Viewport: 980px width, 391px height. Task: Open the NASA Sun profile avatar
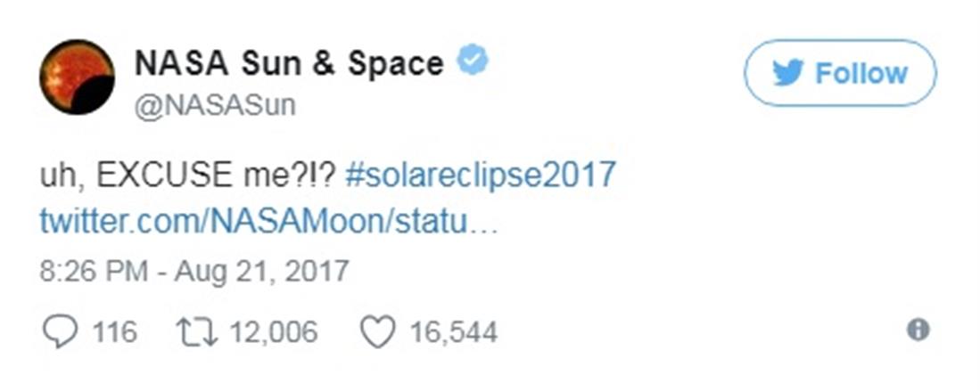point(77,77)
